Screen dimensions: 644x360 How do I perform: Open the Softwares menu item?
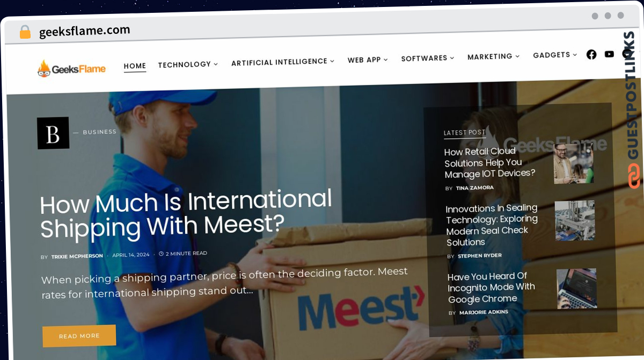pyautogui.click(x=428, y=58)
